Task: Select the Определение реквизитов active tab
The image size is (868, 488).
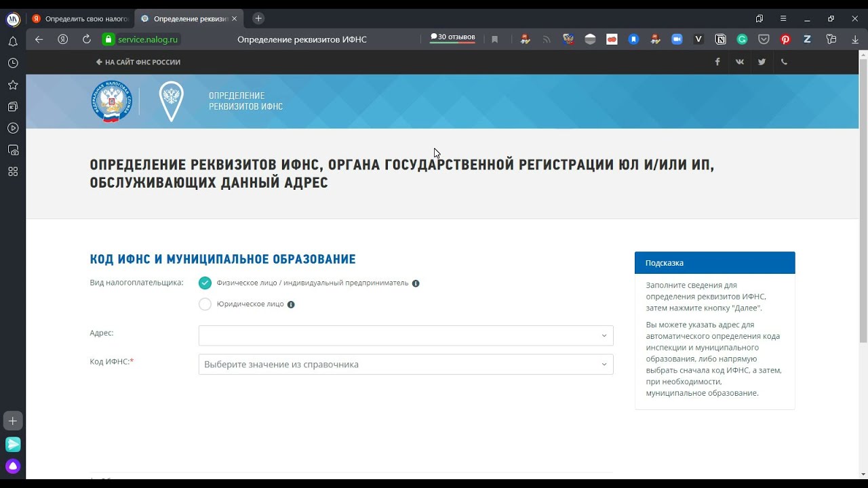Action: coord(183,19)
